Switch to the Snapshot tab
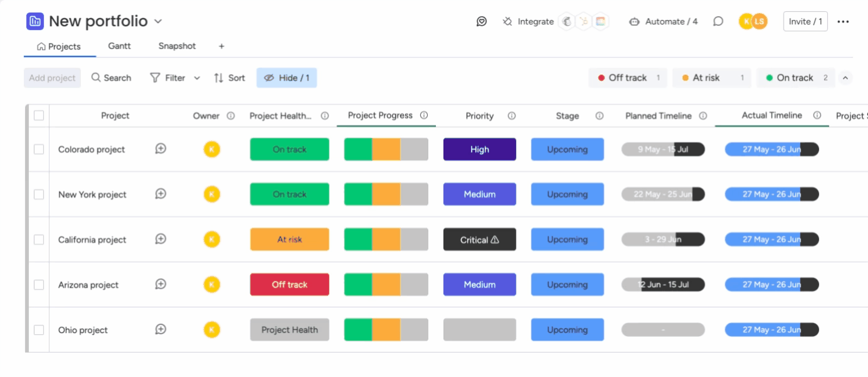This screenshot has width=868, height=377. click(x=177, y=46)
